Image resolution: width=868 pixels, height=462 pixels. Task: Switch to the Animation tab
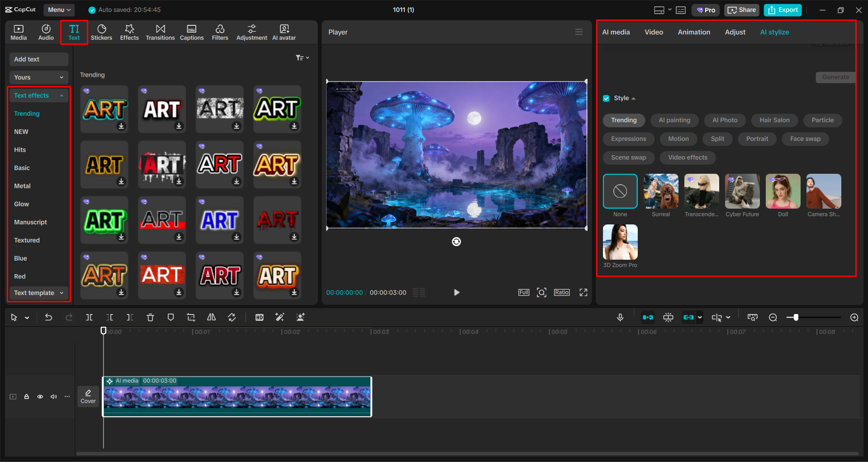point(693,32)
